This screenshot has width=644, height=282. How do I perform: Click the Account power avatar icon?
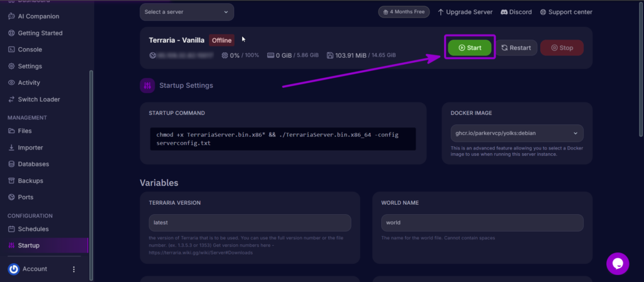coord(14,269)
